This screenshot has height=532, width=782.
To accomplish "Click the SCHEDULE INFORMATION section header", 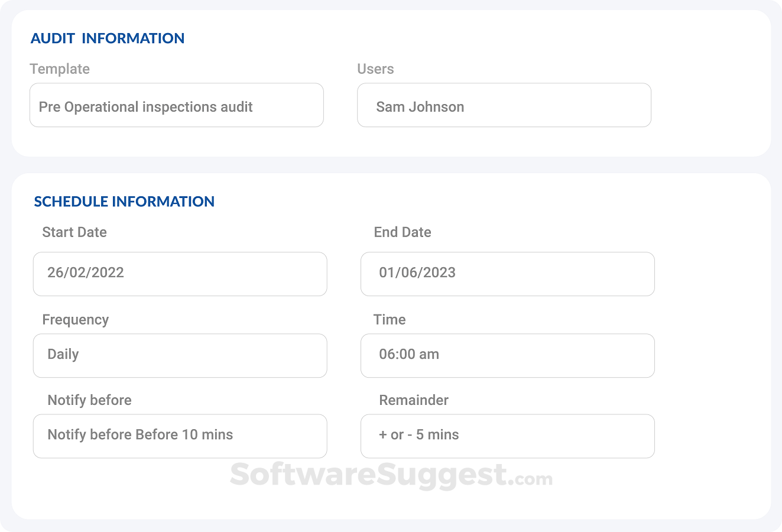I will (x=124, y=202).
